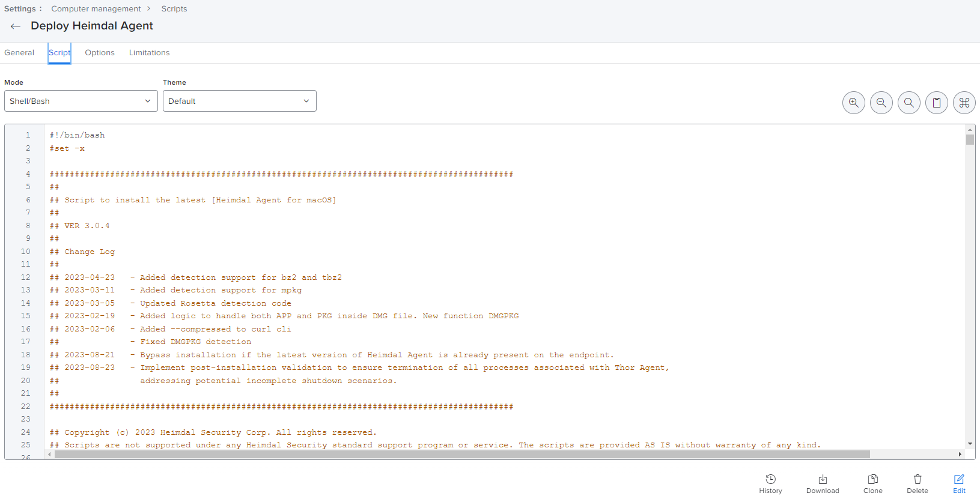
Task: Click scroll right arrow of editor
Action: 960,454
